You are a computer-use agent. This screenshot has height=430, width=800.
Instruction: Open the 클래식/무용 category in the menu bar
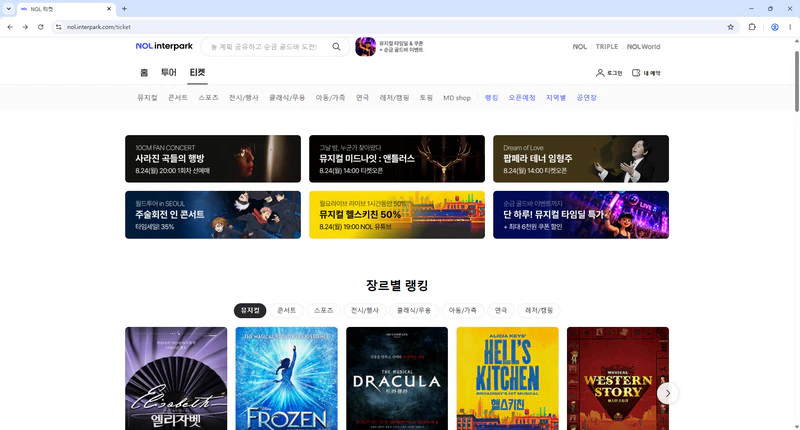[x=287, y=97]
